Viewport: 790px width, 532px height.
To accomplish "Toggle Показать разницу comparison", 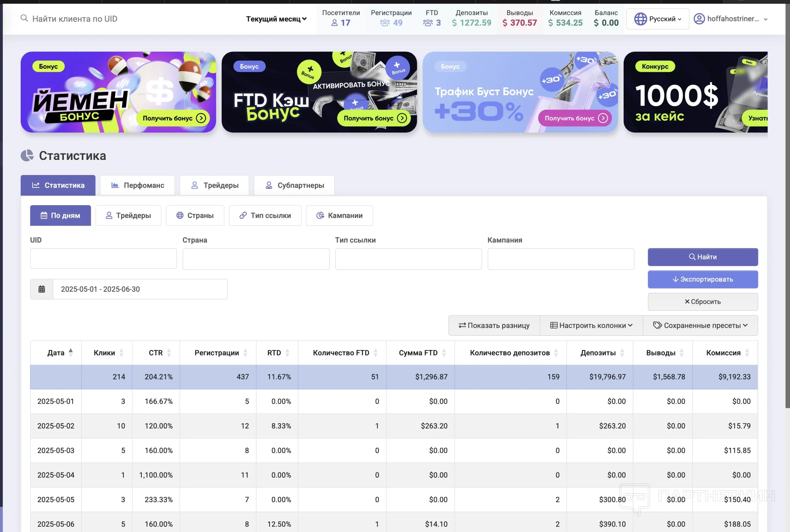I will [494, 325].
